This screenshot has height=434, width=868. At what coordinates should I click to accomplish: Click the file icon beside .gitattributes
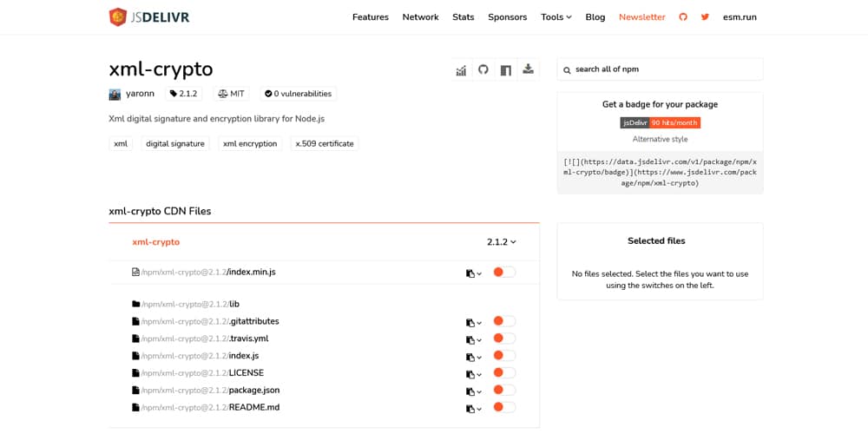pyautogui.click(x=135, y=321)
